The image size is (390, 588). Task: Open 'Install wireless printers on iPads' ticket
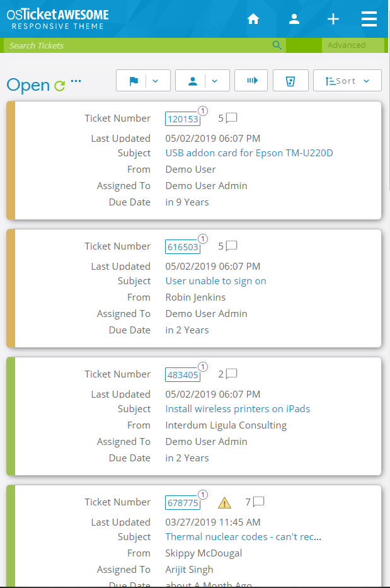[238, 409]
